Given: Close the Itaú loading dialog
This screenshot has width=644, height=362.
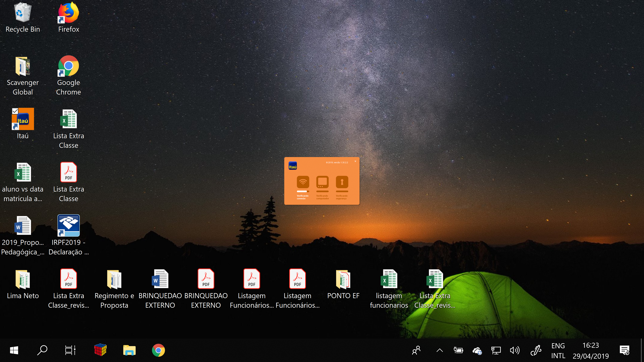Looking at the screenshot, I should point(355,161).
